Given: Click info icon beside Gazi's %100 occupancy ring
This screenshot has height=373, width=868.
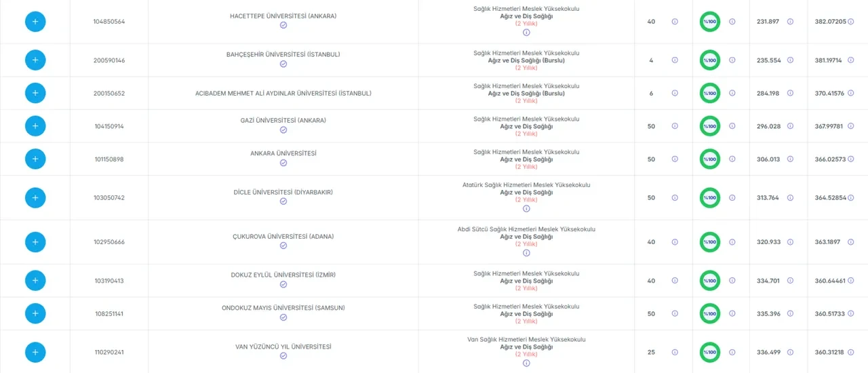Looking at the screenshot, I should pyautogui.click(x=732, y=126).
